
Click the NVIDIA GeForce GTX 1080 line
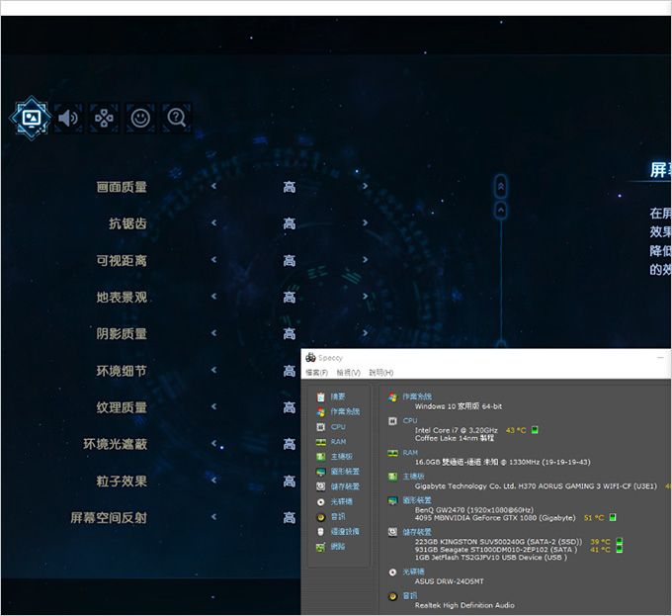point(495,518)
